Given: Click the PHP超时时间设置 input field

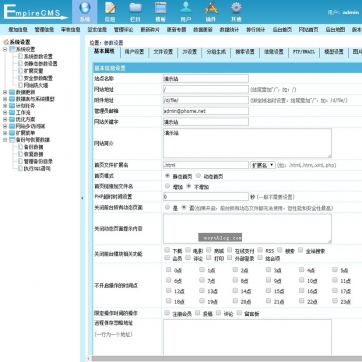Looking at the screenshot, I should [x=206, y=197].
